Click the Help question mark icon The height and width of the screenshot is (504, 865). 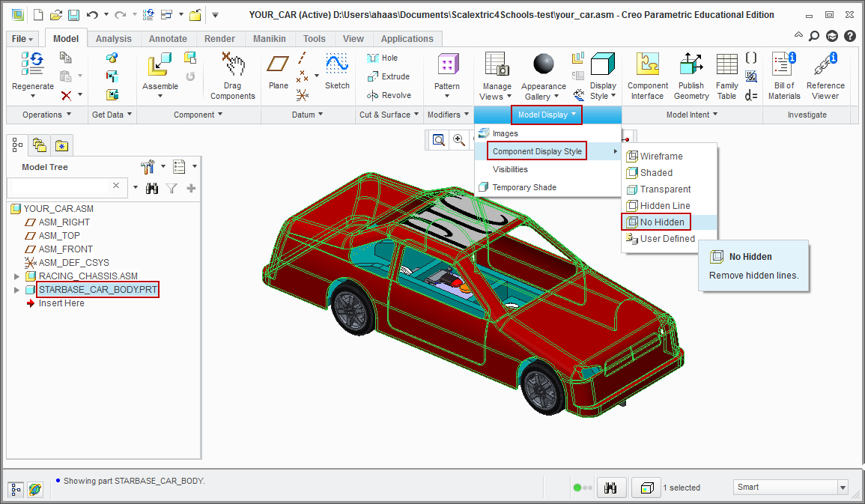click(x=849, y=37)
